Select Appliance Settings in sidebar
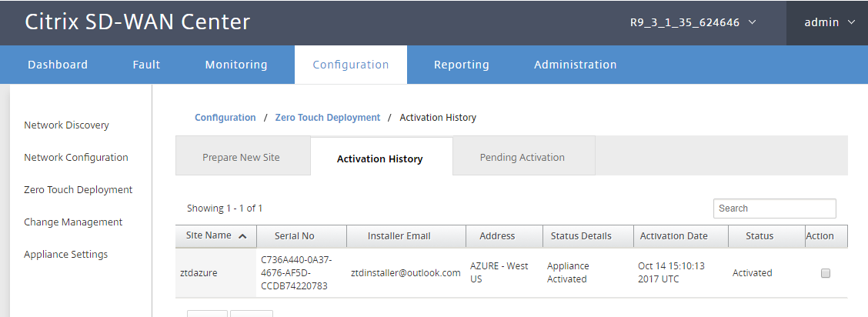This screenshot has height=317, width=868. click(x=66, y=255)
